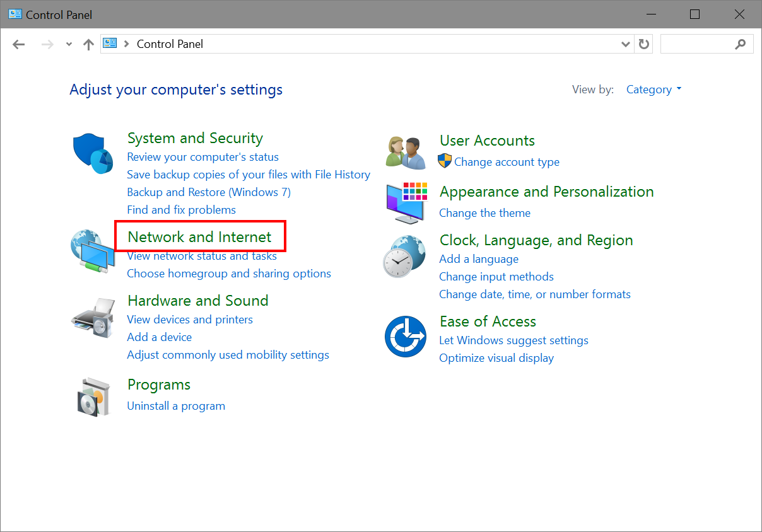
Task: Refresh the Control Panel view
Action: click(643, 44)
